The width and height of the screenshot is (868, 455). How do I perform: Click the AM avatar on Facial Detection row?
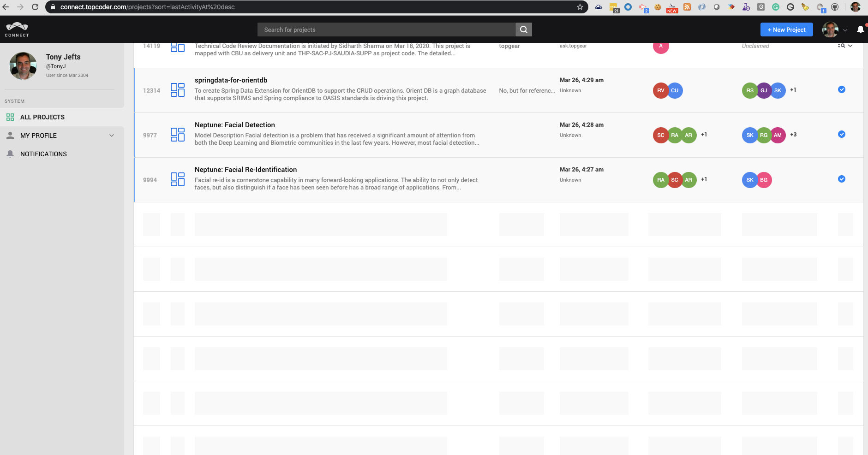[778, 135]
